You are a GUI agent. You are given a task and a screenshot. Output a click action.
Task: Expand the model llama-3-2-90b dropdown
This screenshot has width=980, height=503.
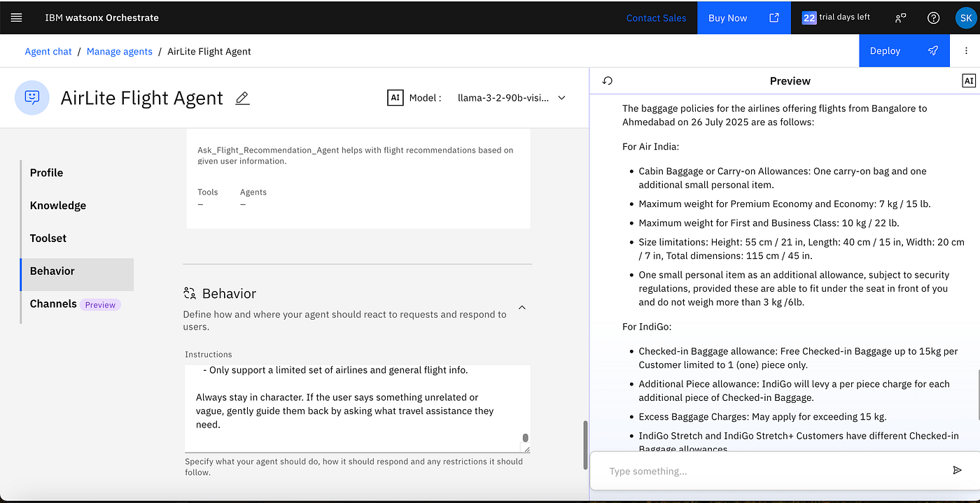click(511, 98)
